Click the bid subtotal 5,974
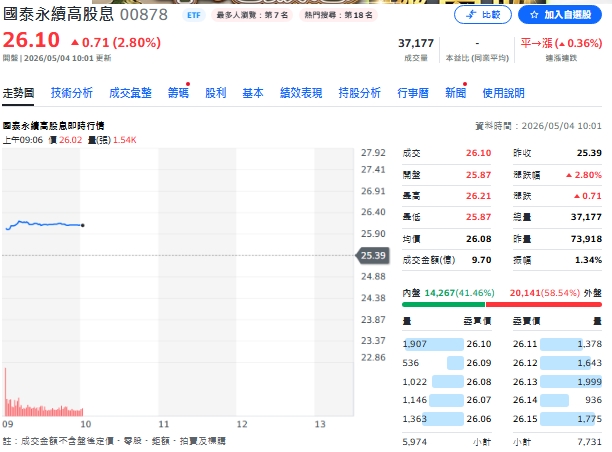This screenshot has width=612, height=452. tap(415, 442)
